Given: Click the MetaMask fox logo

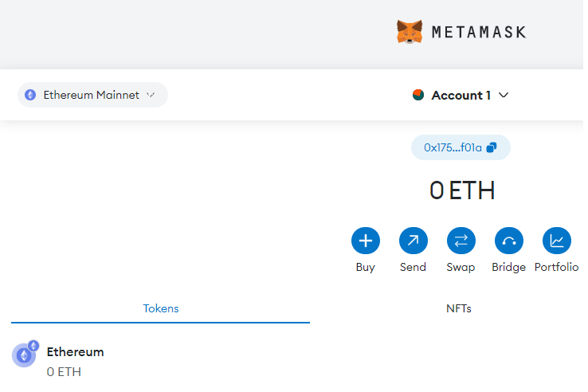Looking at the screenshot, I should point(409,32).
